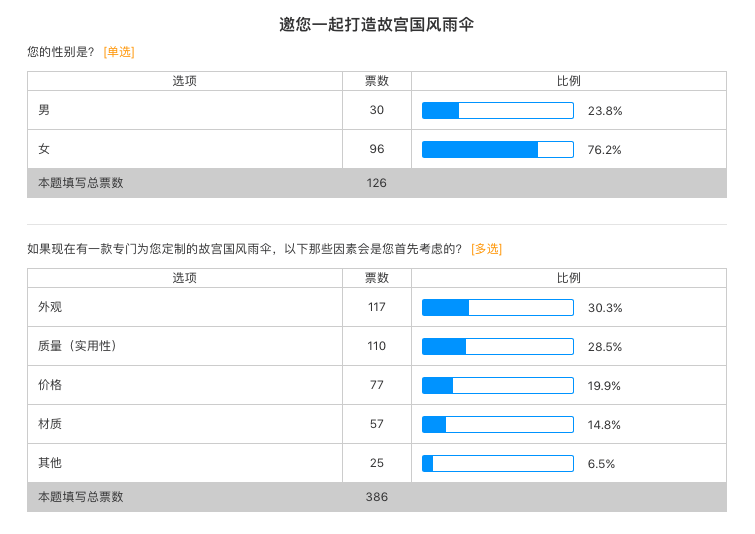This screenshot has width=755, height=534.
Task: Click the 票数 header in the factors table
Action: click(377, 278)
